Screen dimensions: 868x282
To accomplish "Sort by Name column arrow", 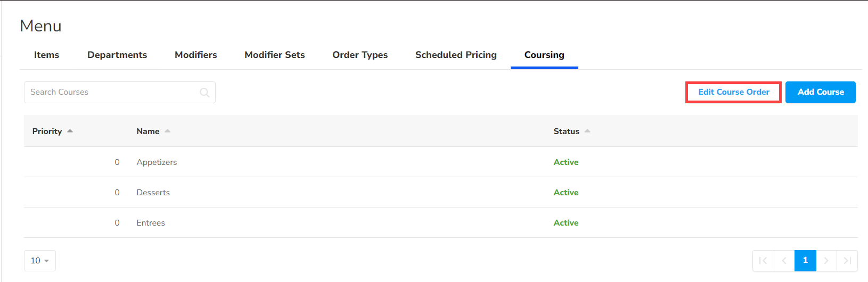I will click(x=167, y=131).
